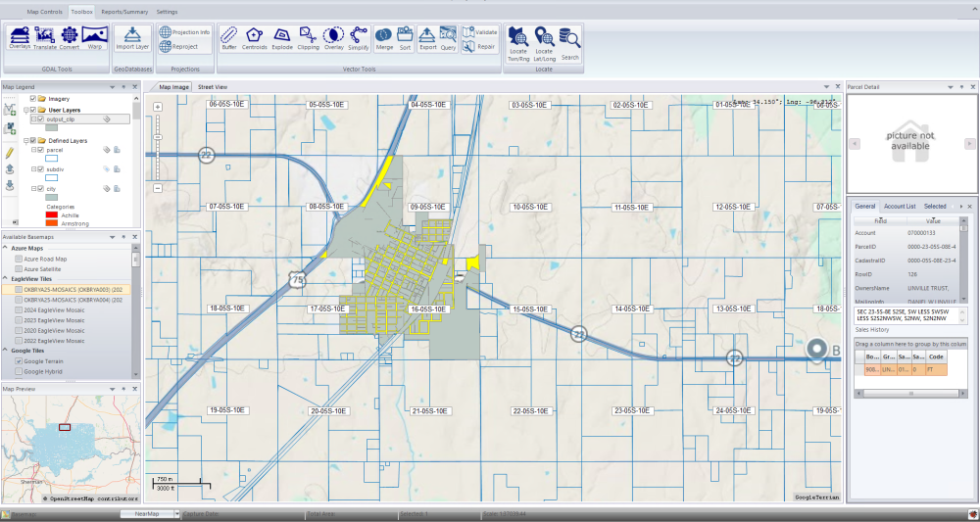Open Locate Twn/Rng
This screenshot has width=980, height=522.
[518, 44]
